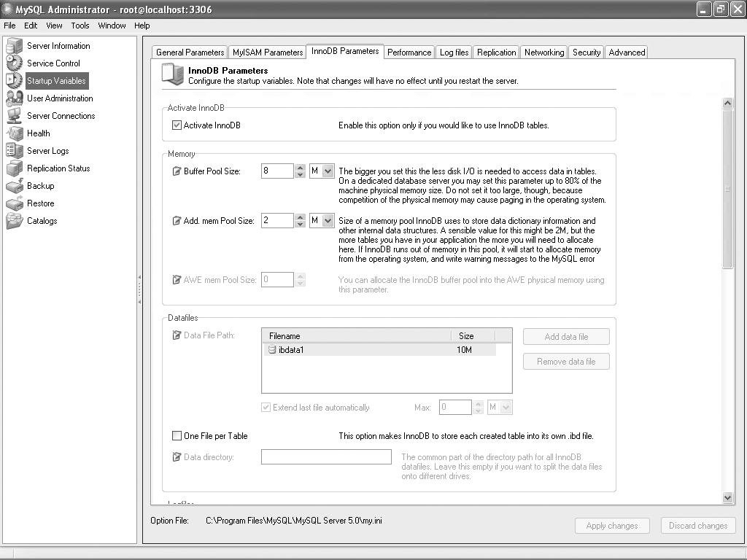Click the Server Logs icon
This screenshot has height=560, width=747.
15,151
